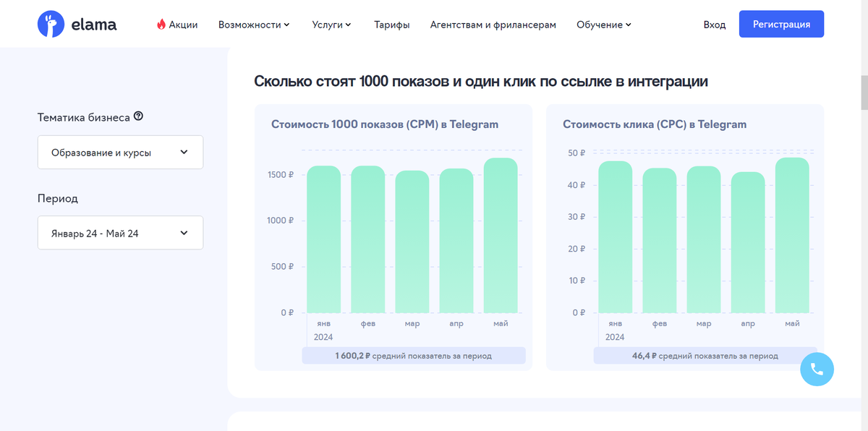Click the Стоимость 1000 показов (CPM) chart title
Image resolution: width=868 pixels, height=431 pixels.
[x=385, y=124]
